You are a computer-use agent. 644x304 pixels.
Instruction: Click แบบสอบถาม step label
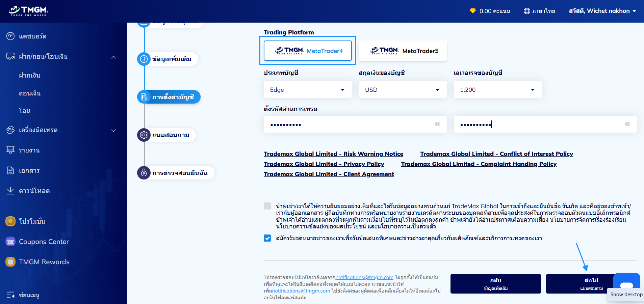coord(171,135)
